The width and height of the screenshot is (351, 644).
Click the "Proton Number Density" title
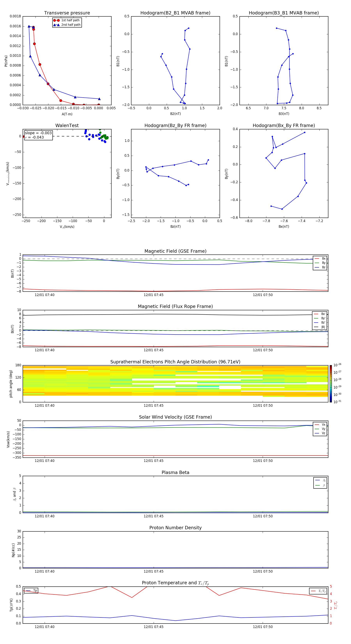[175, 528]
